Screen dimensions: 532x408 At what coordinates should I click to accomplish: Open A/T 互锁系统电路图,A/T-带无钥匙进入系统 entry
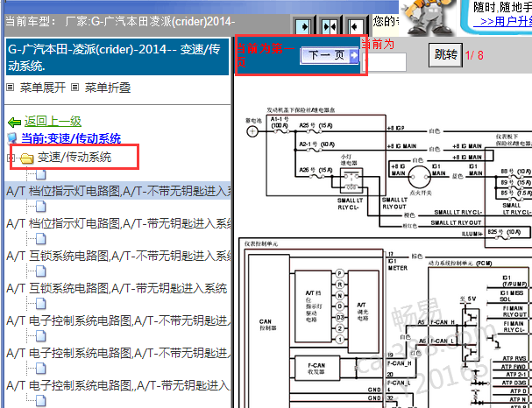pyautogui.click(x=117, y=288)
